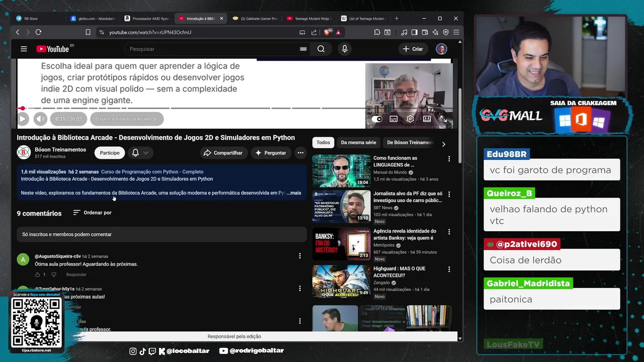
Task: Go back with browser back arrow
Action: tap(18, 32)
